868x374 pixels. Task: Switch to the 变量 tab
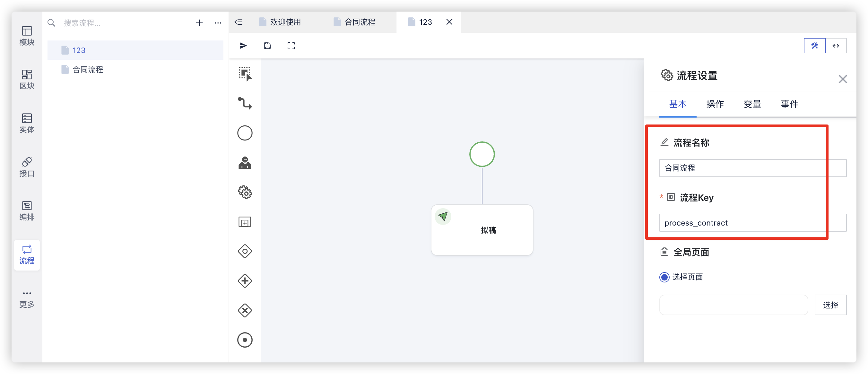click(752, 104)
